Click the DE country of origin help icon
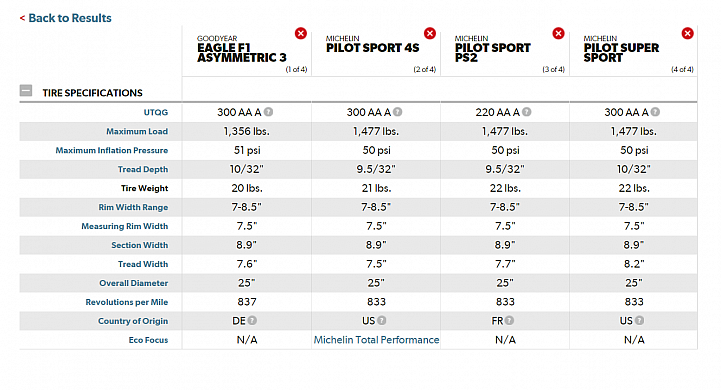Image resolution: width=721 pixels, height=390 pixels. coord(252,321)
